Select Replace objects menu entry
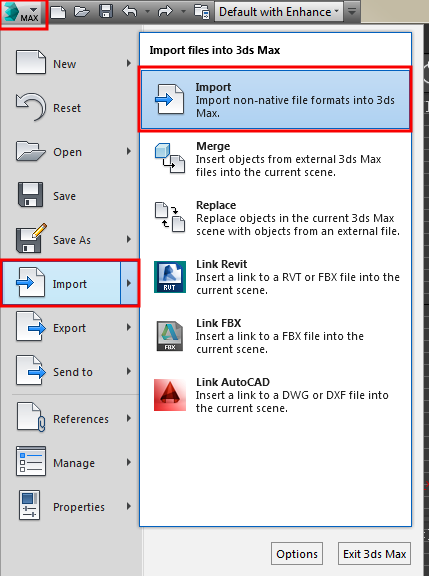 [275, 218]
